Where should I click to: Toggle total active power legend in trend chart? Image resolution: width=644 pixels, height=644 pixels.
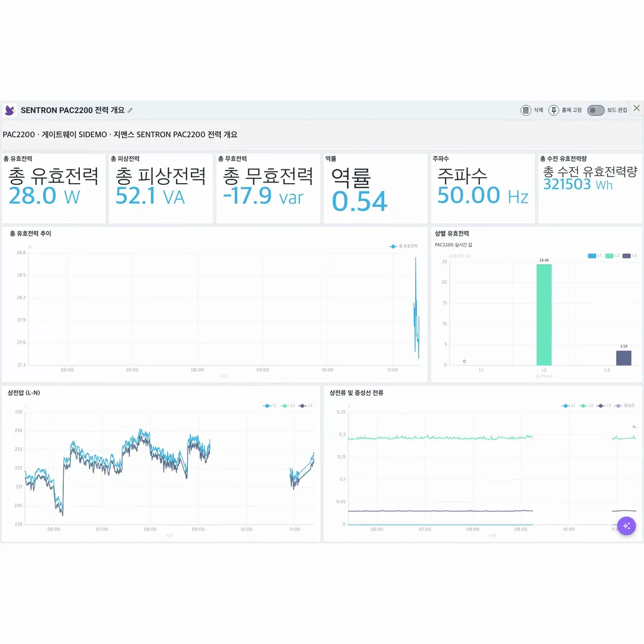coord(403,246)
